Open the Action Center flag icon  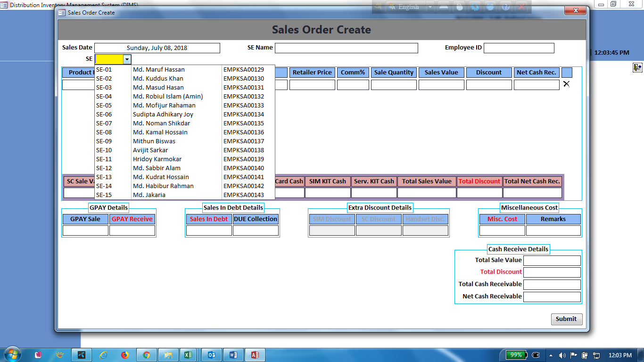coord(573,355)
